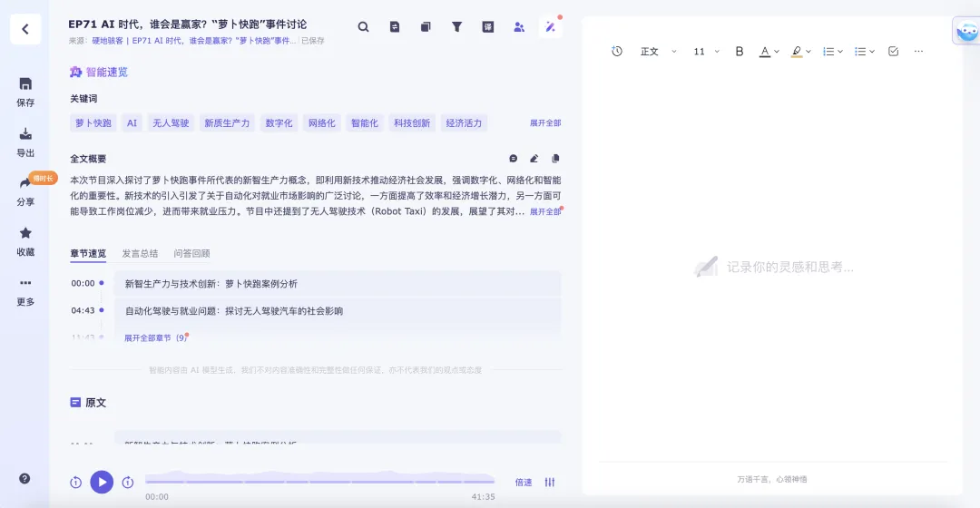Expand the full summary with 展开全部
The image size is (980, 508).
pos(545,212)
